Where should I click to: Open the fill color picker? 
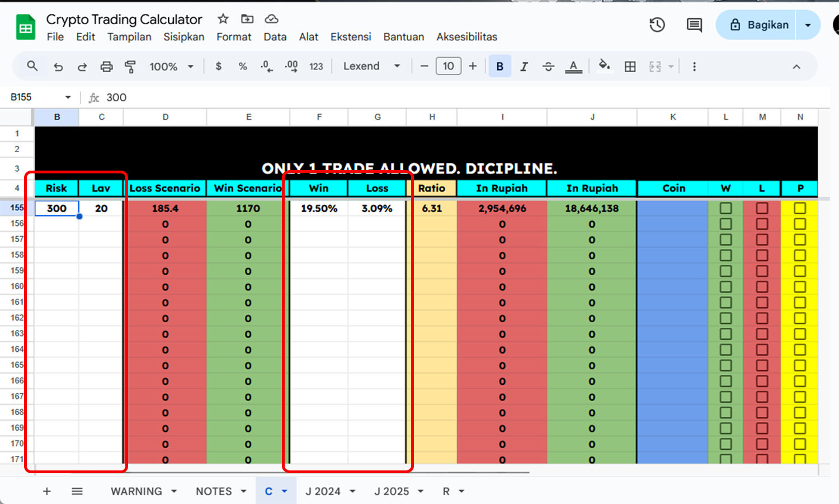(x=604, y=66)
